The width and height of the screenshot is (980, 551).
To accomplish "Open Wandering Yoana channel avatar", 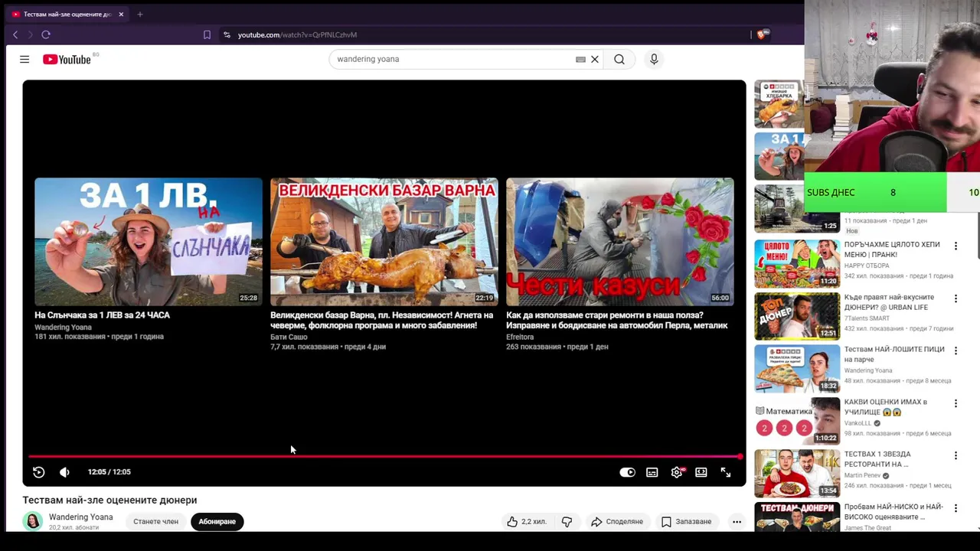I will click(x=33, y=521).
